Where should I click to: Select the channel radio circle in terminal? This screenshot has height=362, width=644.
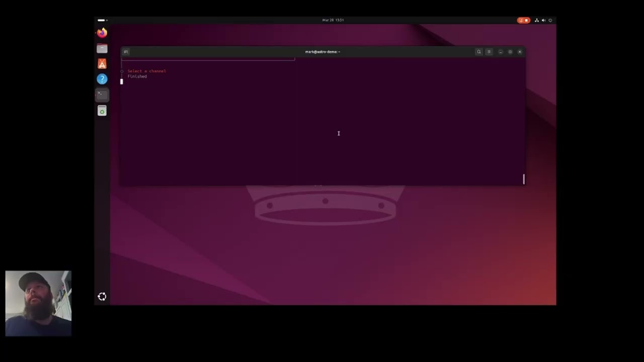tap(122, 71)
